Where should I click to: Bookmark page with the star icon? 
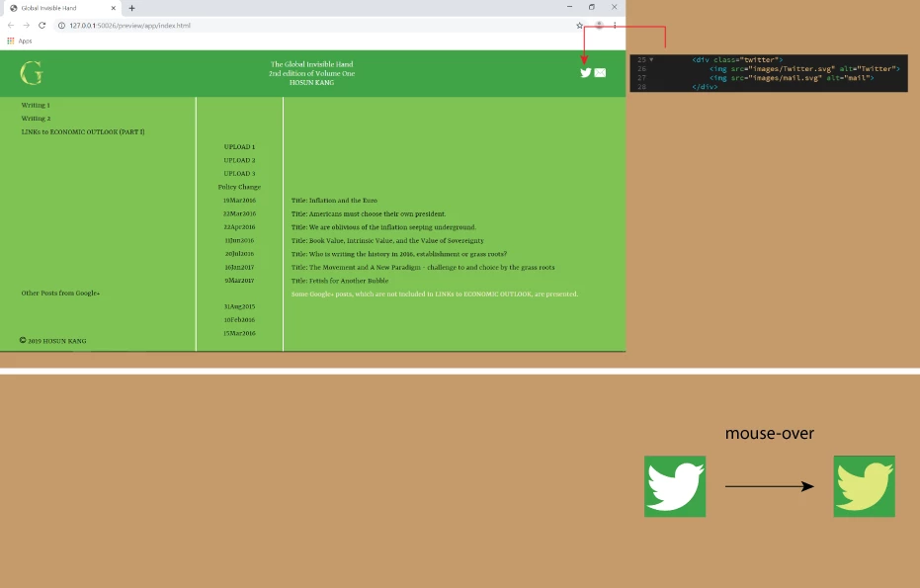[580, 26]
